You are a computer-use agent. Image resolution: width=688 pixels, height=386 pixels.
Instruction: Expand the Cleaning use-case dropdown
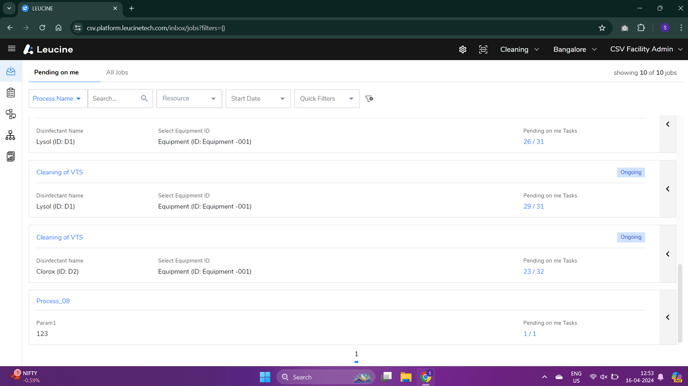(519, 50)
